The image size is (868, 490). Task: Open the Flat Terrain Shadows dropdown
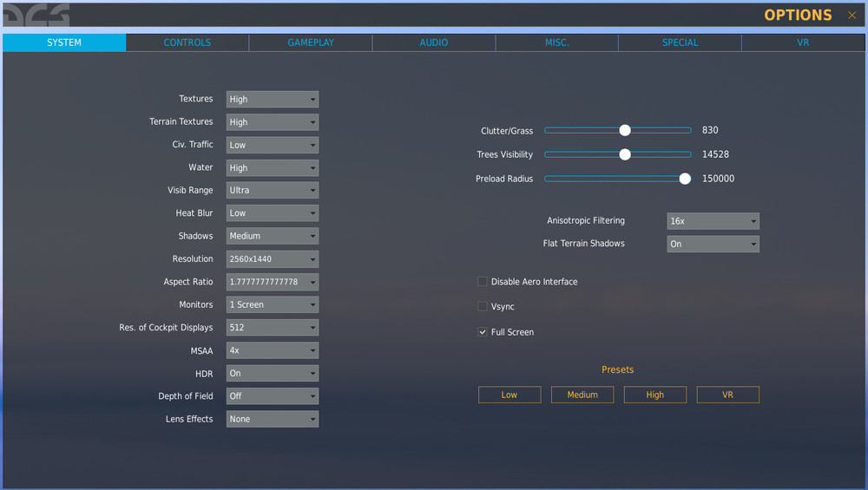[x=713, y=244]
